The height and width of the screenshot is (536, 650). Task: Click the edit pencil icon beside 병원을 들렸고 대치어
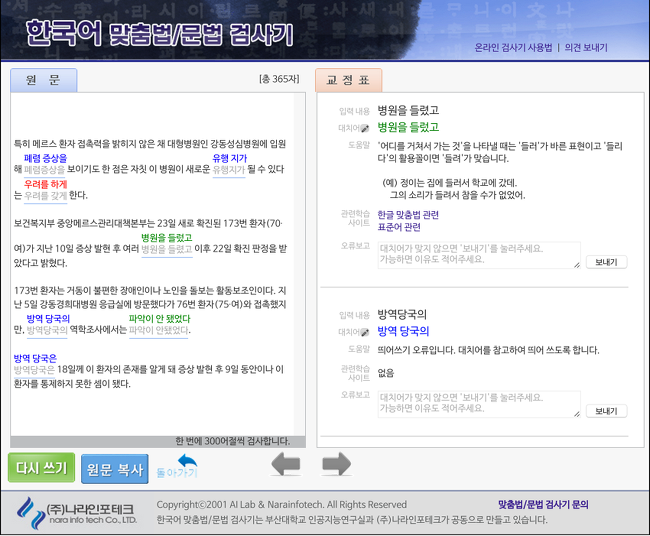(x=365, y=129)
